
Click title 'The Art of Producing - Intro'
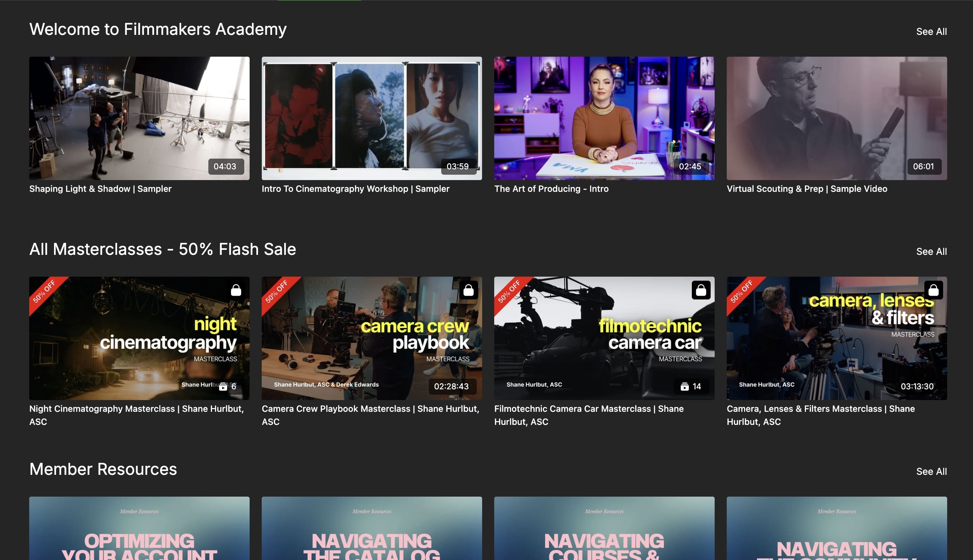[x=551, y=189]
